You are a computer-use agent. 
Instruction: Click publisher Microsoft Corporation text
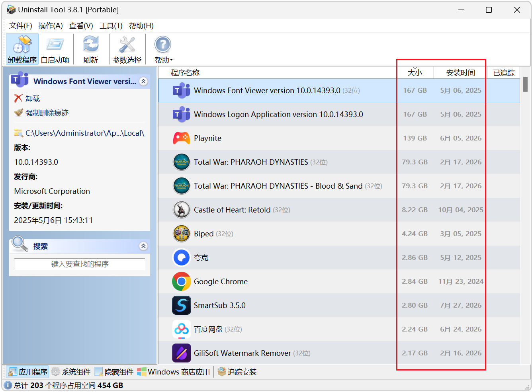pos(52,191)
